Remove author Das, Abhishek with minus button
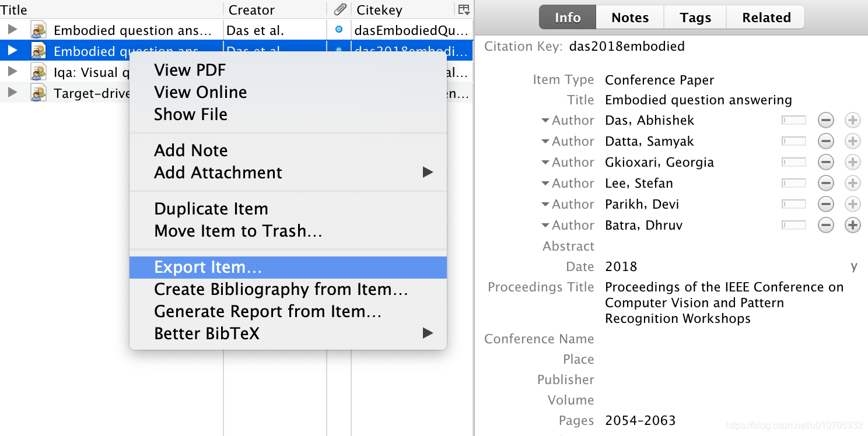The width and height of the screenshot is (868, 436). [x=825, y=121]
